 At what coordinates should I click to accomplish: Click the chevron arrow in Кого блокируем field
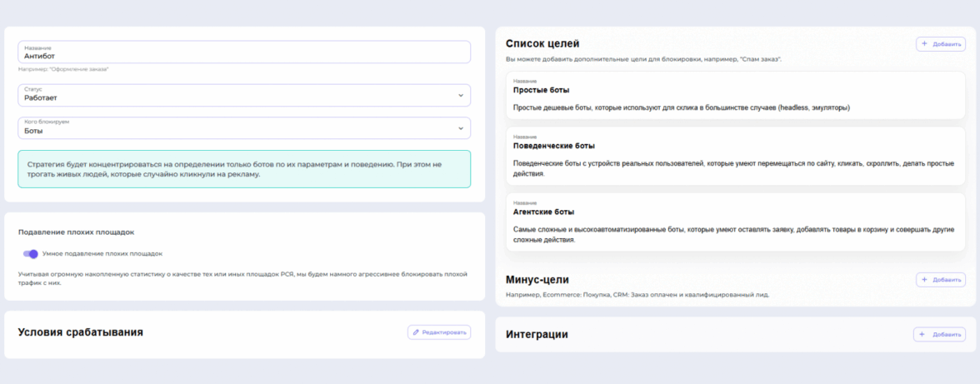[x=461, y=128]
